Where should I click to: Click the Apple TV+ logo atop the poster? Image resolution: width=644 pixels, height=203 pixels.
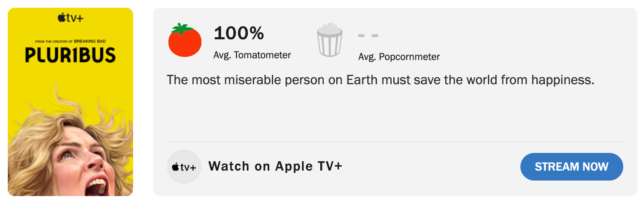tap(70, 18)
